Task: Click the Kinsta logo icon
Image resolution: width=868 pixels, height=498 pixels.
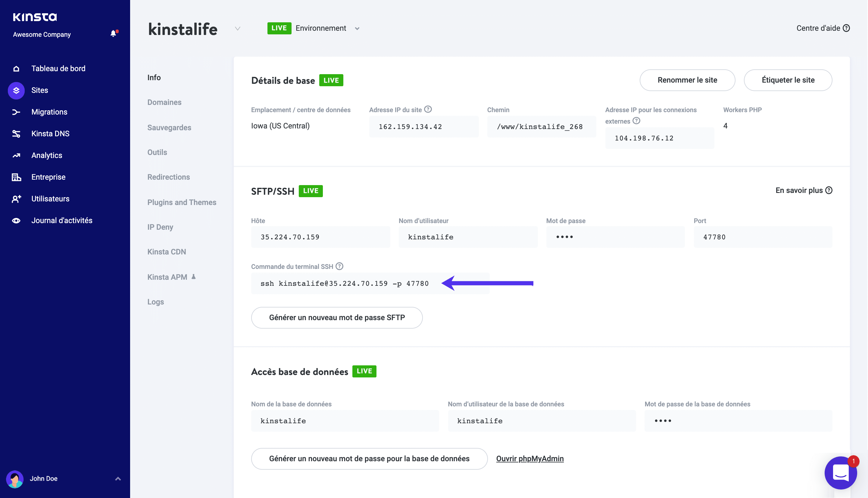Action: click(x=35, y=17)
